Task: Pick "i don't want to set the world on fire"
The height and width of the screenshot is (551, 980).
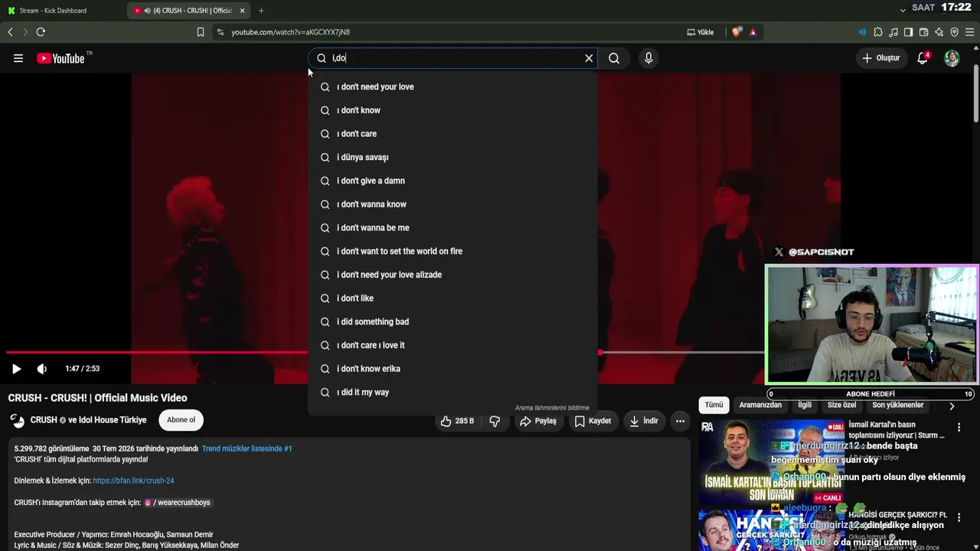Action: click(x=452, y=251)
